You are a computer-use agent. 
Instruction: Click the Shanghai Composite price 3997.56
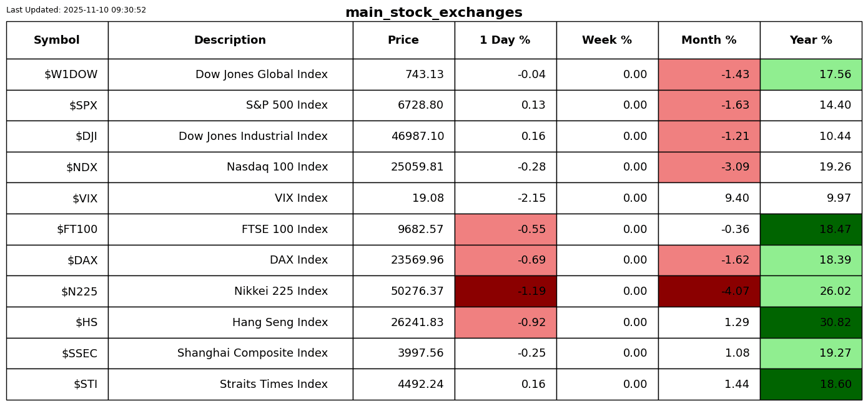(420, 354)
